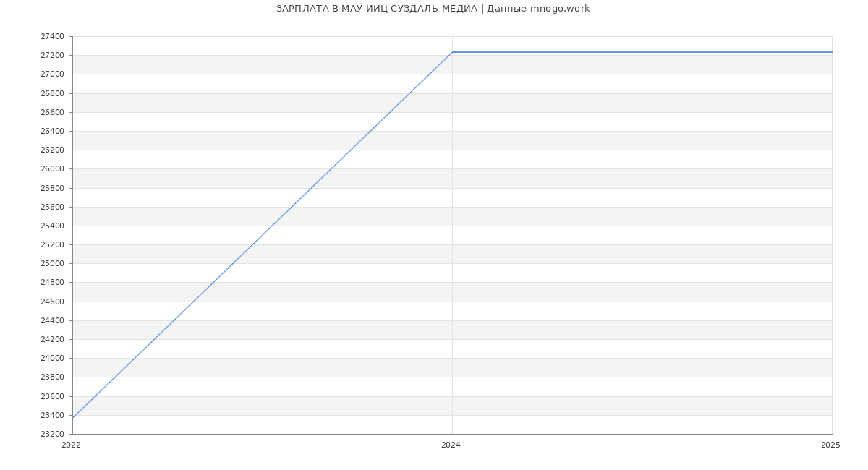Click the 27400 y-axis label
The image size is (868, 470).
52,36
